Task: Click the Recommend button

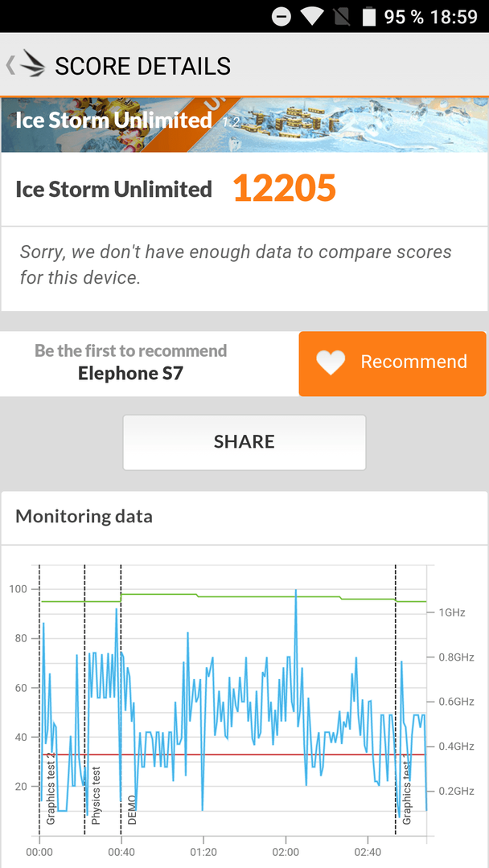Action: (x=392, y=363)
